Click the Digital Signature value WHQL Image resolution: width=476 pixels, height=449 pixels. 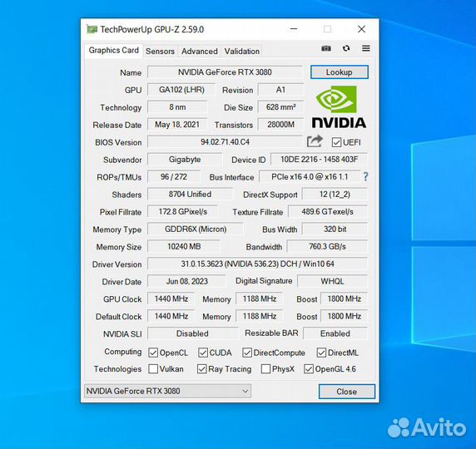(332, 281)
